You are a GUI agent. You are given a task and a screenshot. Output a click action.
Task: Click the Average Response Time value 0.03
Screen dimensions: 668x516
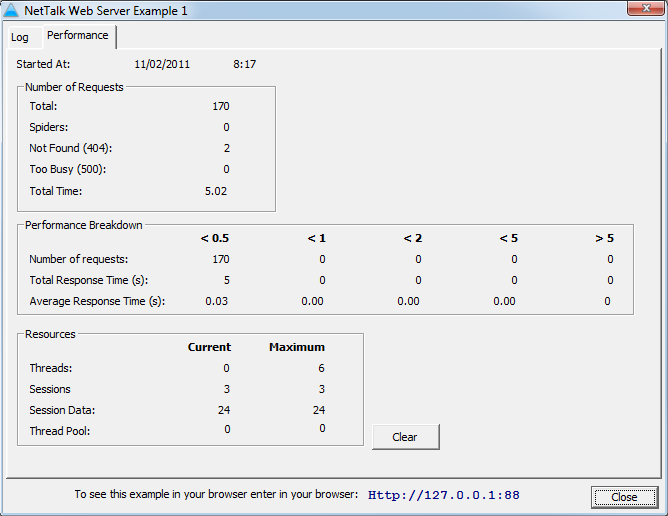[x=217, y=301]
